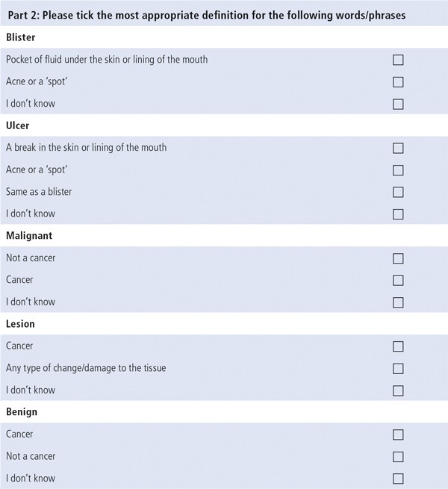The height and width of the screenshot is (489, 448).
Task: Tick 'I don't know' under Benign
Action: click(398, 479)
